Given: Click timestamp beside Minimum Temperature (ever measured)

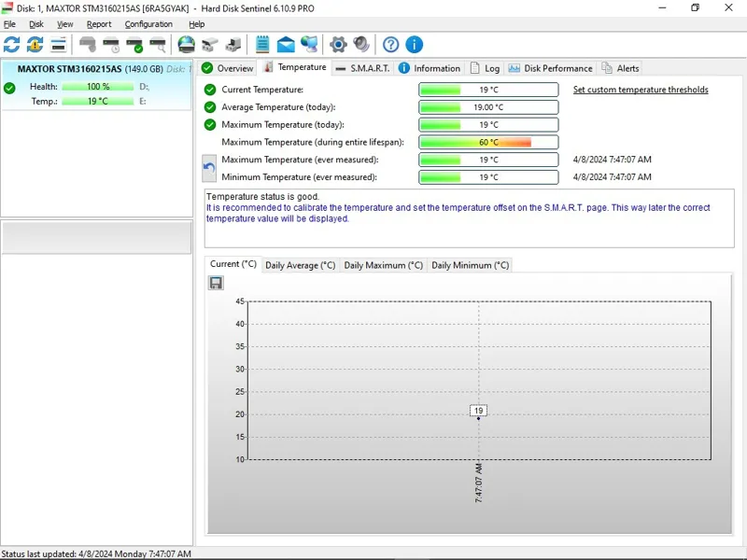Looking at the screenshot, I should coord(612,177).
